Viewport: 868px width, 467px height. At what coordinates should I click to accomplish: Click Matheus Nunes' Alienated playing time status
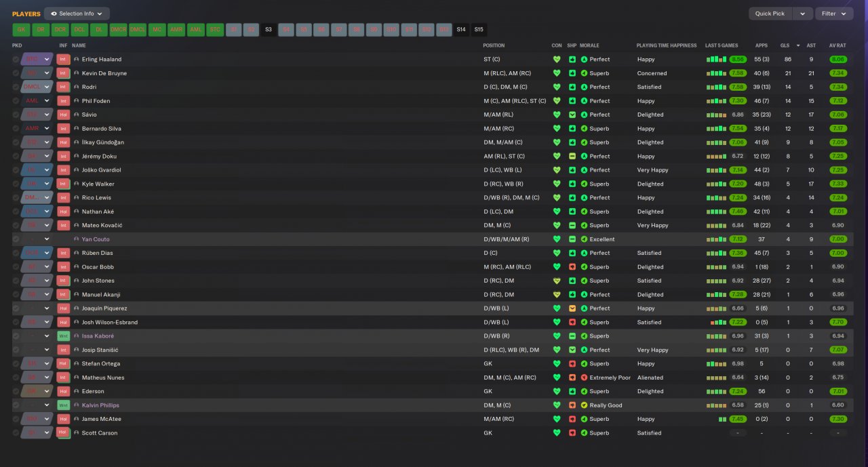click(x=650, y=378)
